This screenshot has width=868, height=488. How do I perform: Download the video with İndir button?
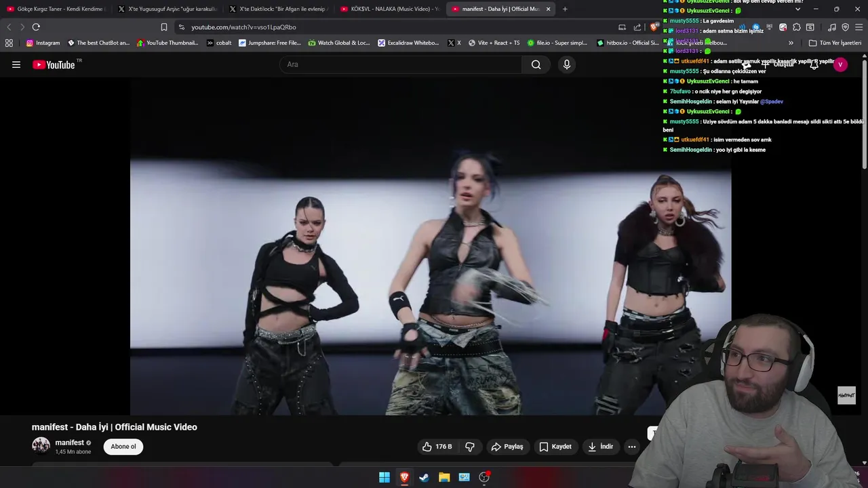tap(601, 447)
